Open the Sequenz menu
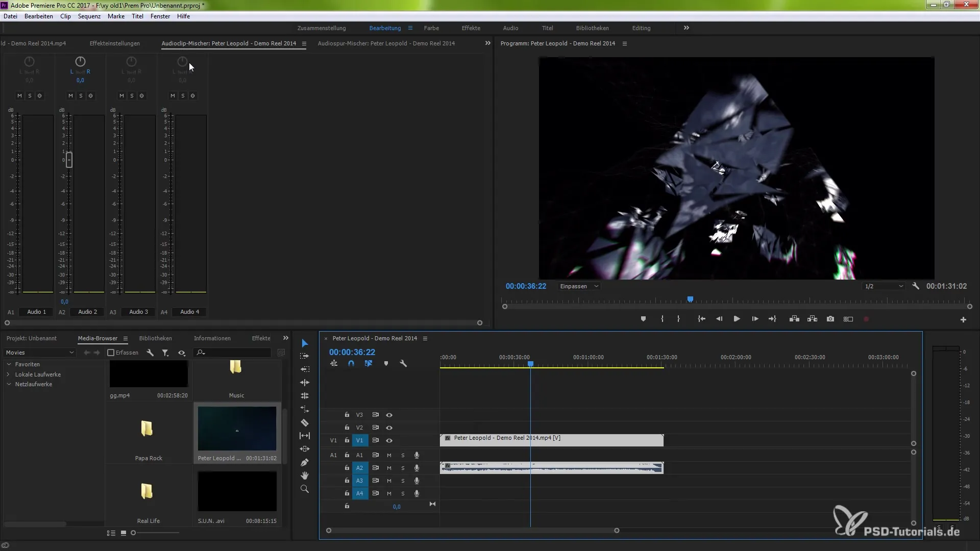 pos(89,16)
